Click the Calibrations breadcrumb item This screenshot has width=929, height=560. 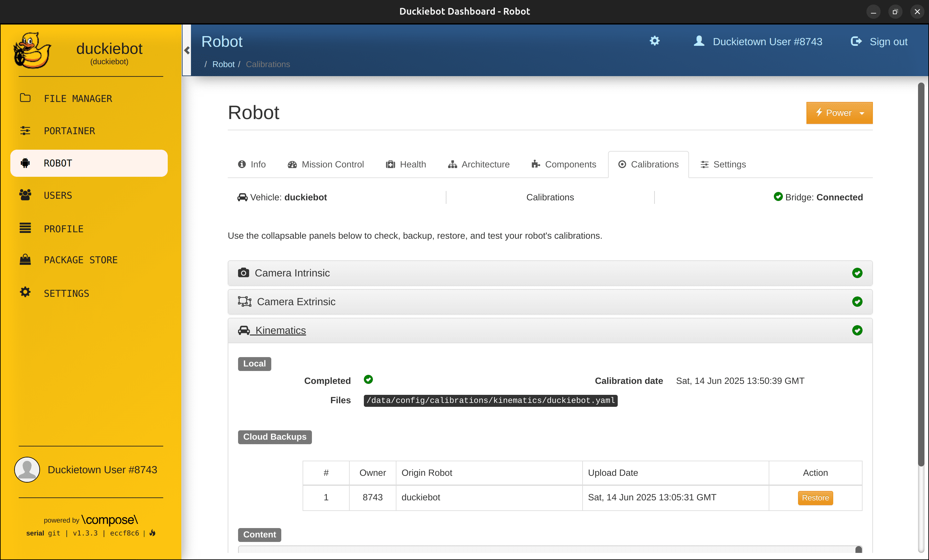coord(268,64)
